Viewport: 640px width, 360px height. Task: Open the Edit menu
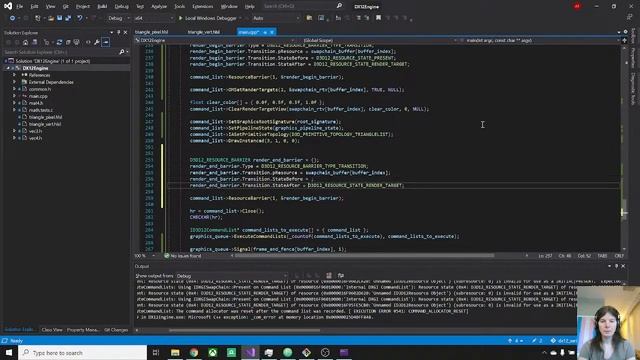pos(34,7)
